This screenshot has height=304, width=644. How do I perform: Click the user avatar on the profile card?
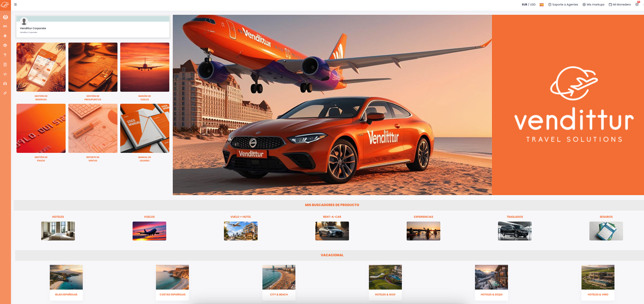pyautogui.click(x=24, y=21)
